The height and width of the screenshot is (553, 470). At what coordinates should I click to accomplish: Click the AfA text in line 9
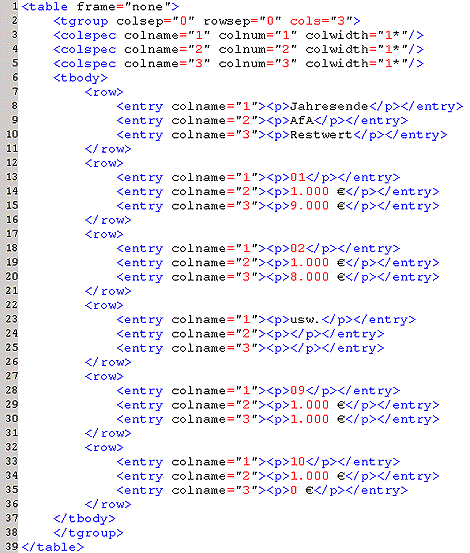click(x=301, y=121)
